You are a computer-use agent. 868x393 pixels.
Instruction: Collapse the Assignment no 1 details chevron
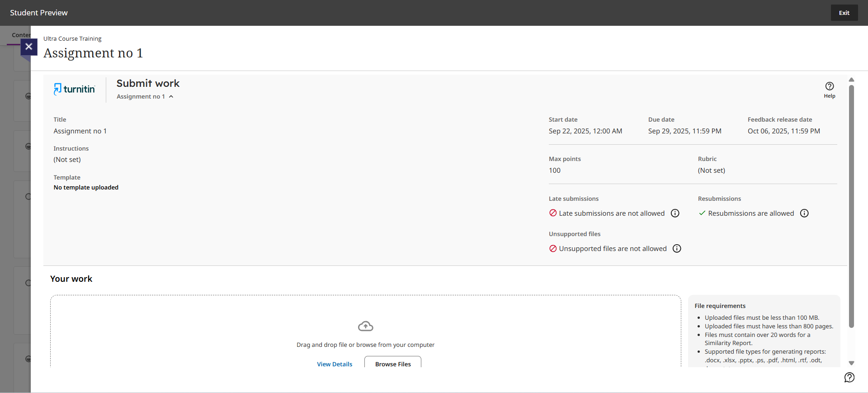tap(171, 97)
